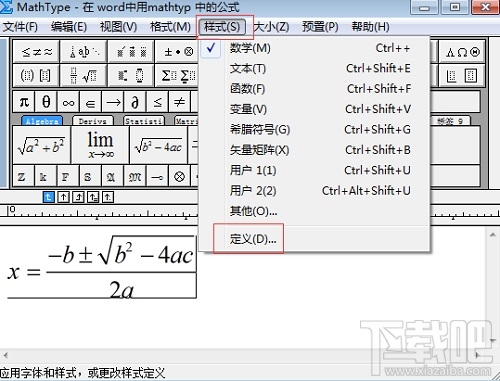Open the relational symbols palette (≤ ≠ ≈)
500x381 pixels.
37,52
